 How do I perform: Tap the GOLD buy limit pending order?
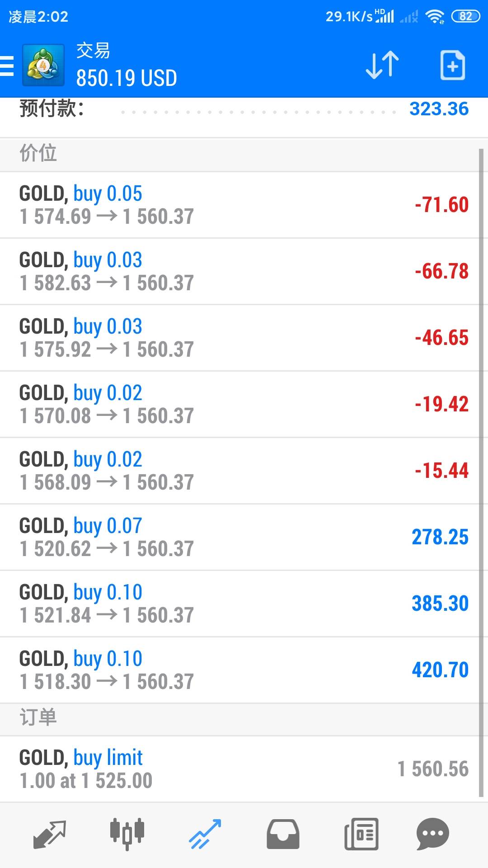239,769
